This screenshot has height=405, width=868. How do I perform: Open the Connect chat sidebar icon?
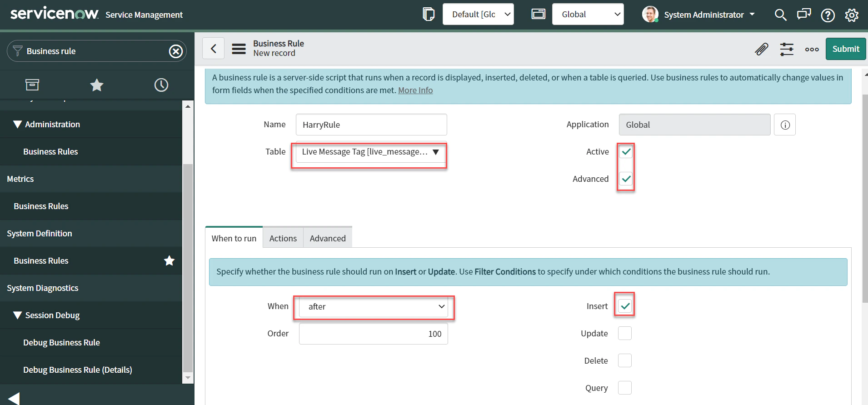[x=803, y=15]
